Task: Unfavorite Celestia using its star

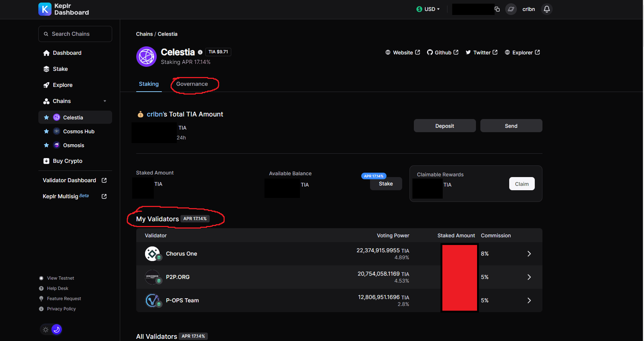Action: (46, 118)
